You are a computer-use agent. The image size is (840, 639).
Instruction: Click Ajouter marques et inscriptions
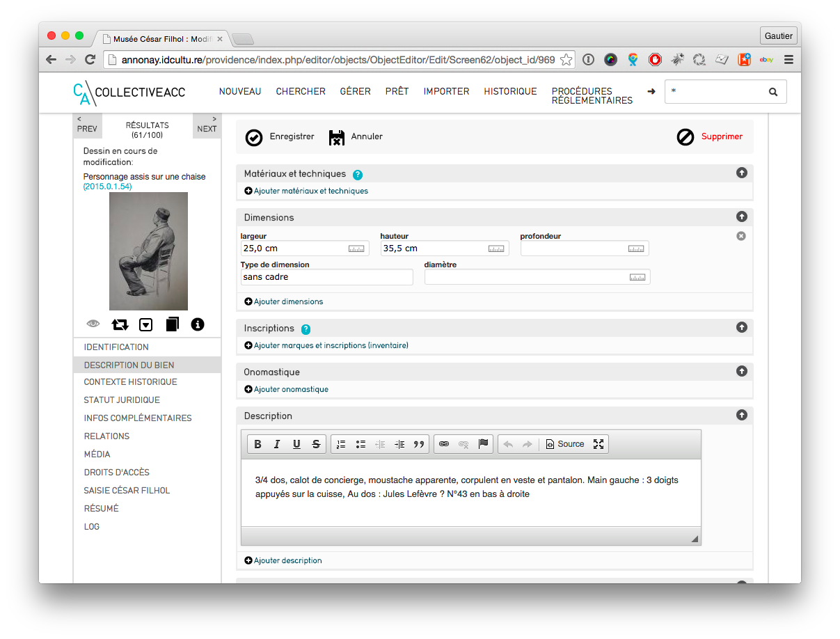(x=326, y=345)
